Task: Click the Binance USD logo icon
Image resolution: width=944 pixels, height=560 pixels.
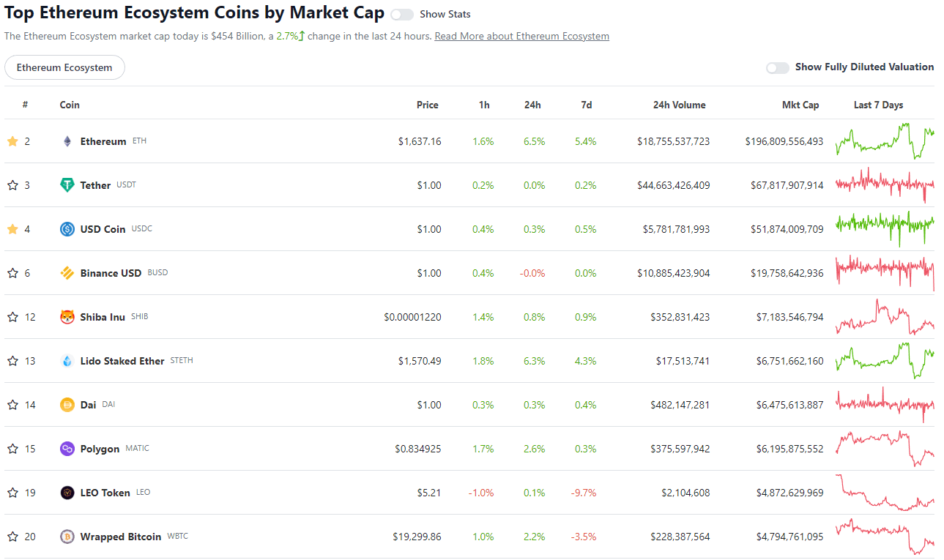Action: [67, 273]
